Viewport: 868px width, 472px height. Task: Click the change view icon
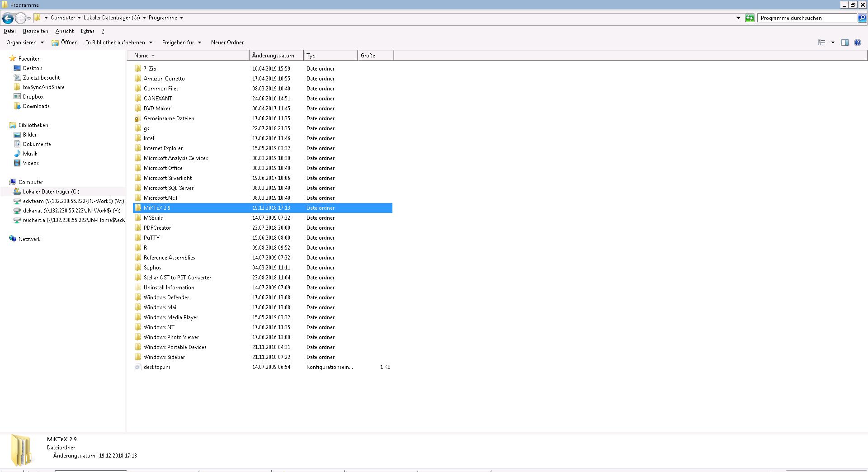[x=821, y=42]
